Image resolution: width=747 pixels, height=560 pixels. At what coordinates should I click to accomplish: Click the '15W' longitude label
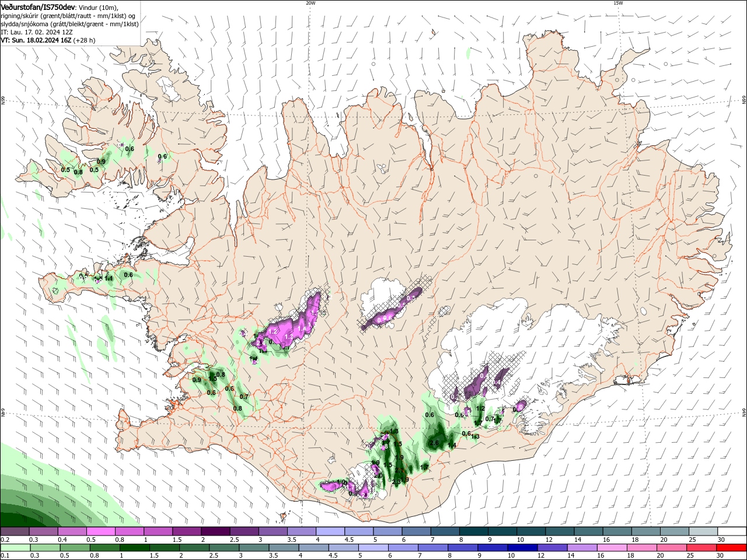click(618, 3)
